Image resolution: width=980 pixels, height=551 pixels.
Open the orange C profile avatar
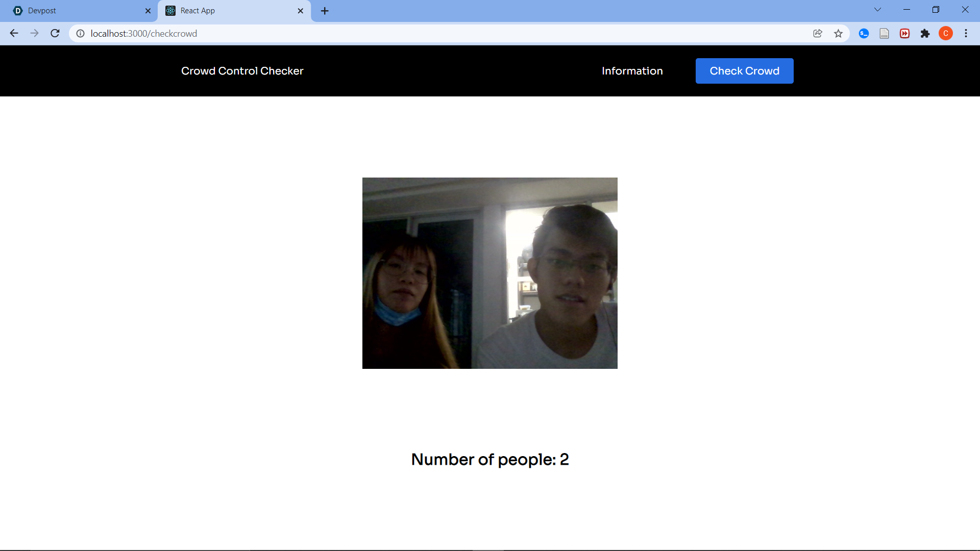pyautogui.click(x=945, y=33)
